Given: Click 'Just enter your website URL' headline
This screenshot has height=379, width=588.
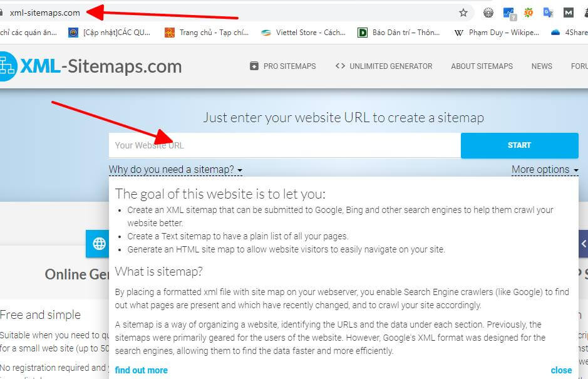Looking at the screenshot, I should (344, 117).
